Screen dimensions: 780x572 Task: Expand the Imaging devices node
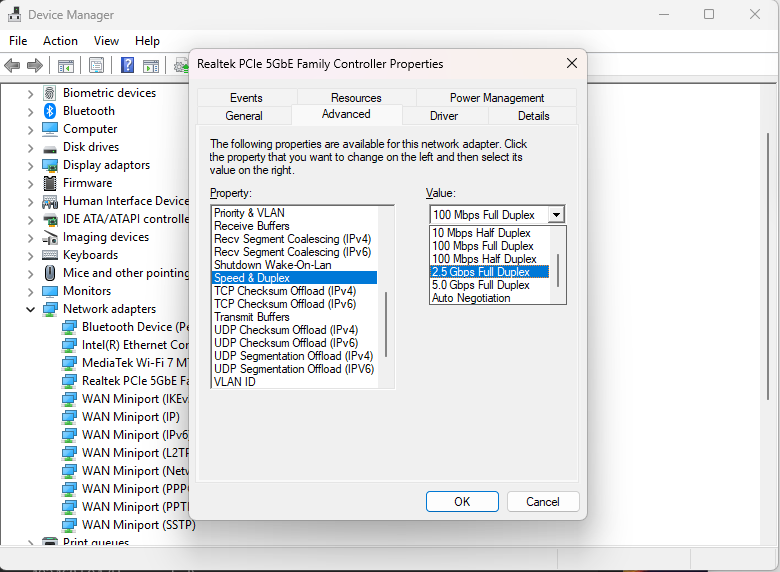pyautogui.click(x=30, y=238)
